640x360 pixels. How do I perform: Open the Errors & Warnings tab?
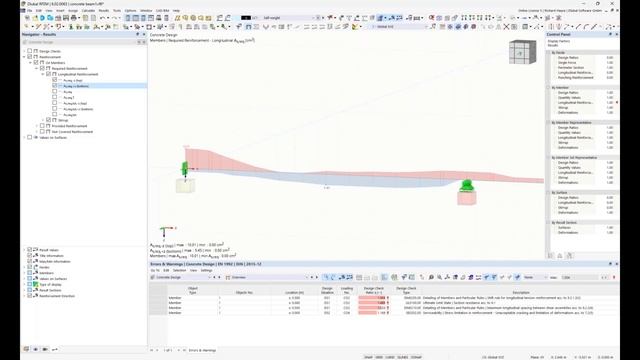(x=202, y=350)
